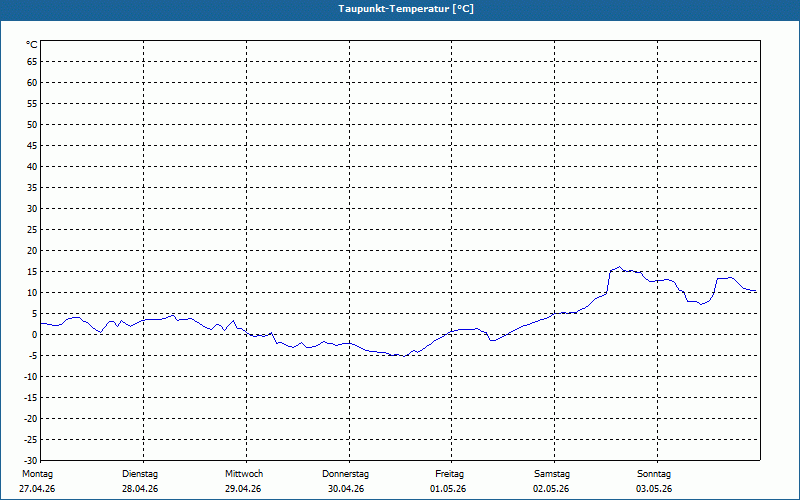The width and height of the screenshot is (800, 500).
Task: Click the lowest curve point near Thursday
Action: tap(404, 356)
